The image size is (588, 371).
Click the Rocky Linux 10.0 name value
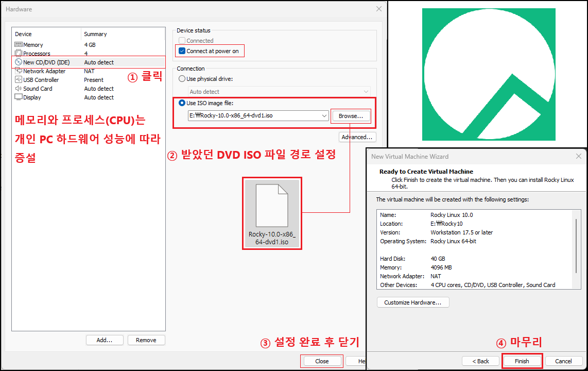click(x=452, y=215)
